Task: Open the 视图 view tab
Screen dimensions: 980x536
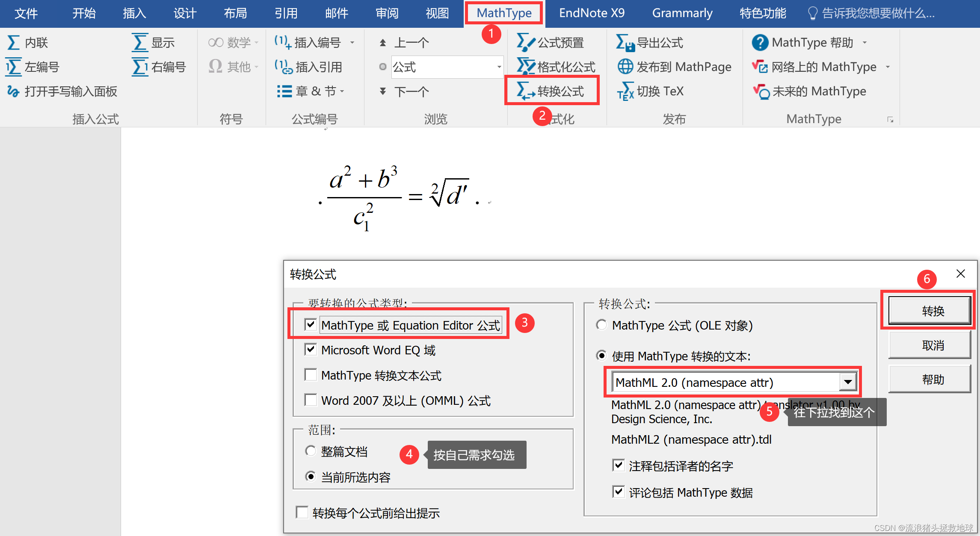Action: tap(437, 13)
